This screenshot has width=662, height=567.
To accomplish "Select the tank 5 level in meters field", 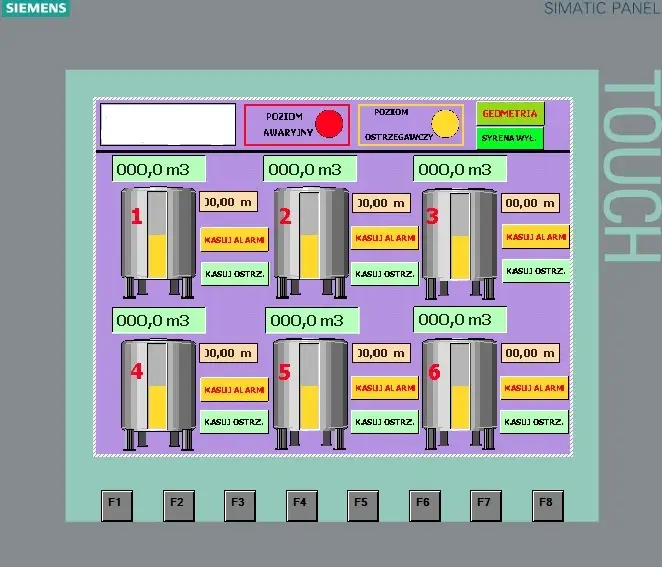I will click(381, 353).
